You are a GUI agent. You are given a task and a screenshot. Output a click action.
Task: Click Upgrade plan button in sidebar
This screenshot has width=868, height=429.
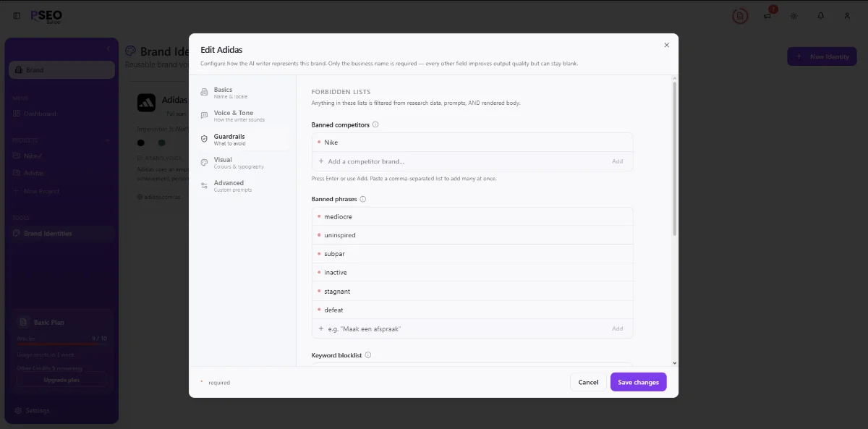tap(61, 380)
